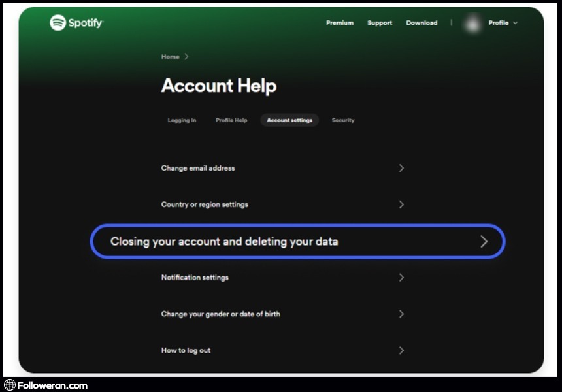Viewport: 562px width, 392px height.
Task: Expand Notification settings using its chevron
Action: (x=401, y=278)
